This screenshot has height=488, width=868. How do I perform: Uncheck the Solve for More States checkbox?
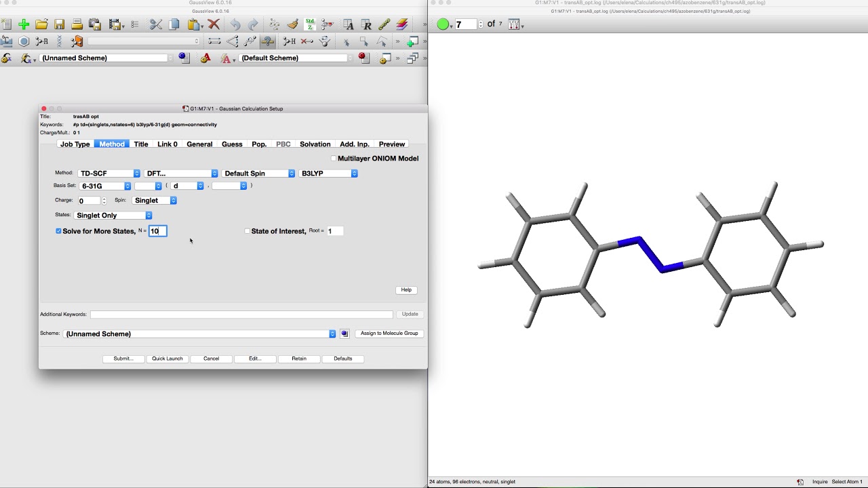(58, 231)
